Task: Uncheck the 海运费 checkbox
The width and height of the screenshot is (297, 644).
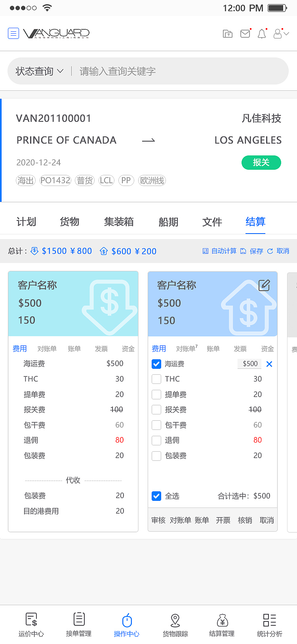Action: click(156, 364)
